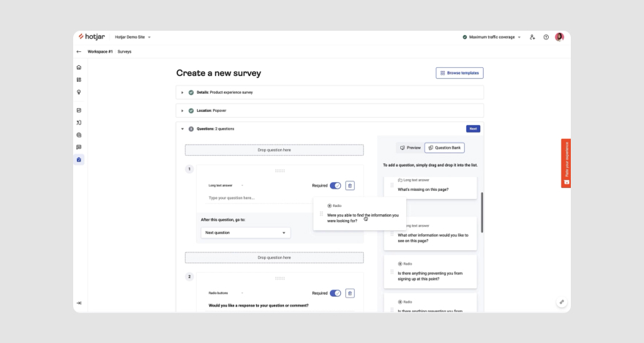Open the 'Next question' dropdown
The image size is (644, 343).
point(246,233)
